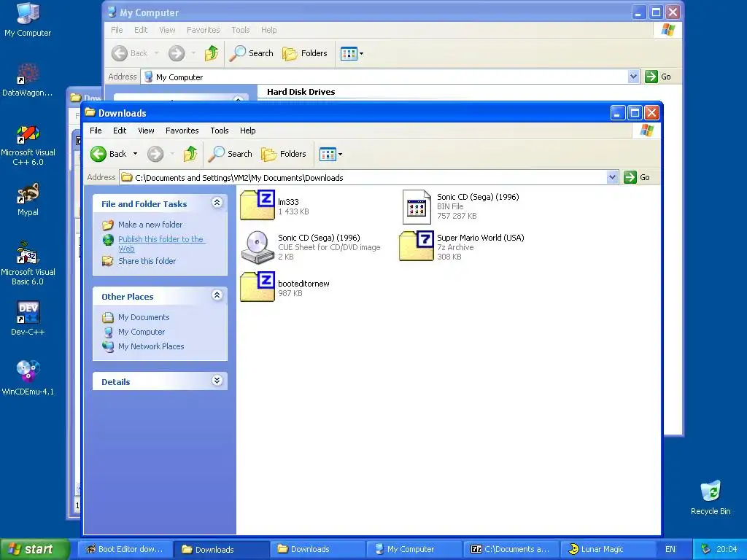Open the booteditornew zip archive

click(258, 287)
